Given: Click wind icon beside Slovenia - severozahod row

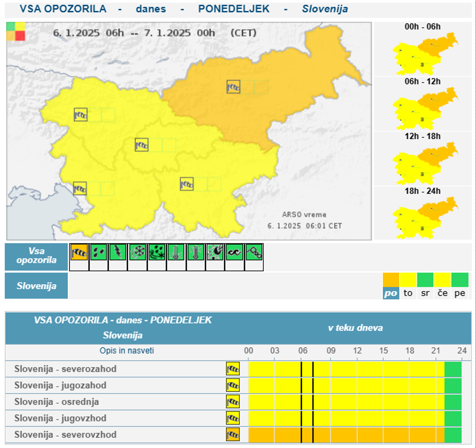Looking at the screenshot, I should pyautogui.click(x=233, y=369).
